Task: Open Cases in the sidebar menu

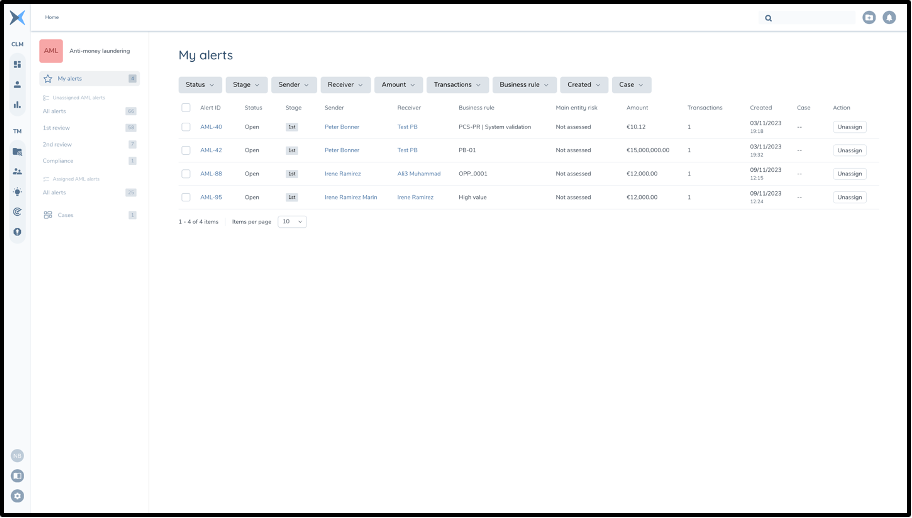Action: click(x=65, y=215)
